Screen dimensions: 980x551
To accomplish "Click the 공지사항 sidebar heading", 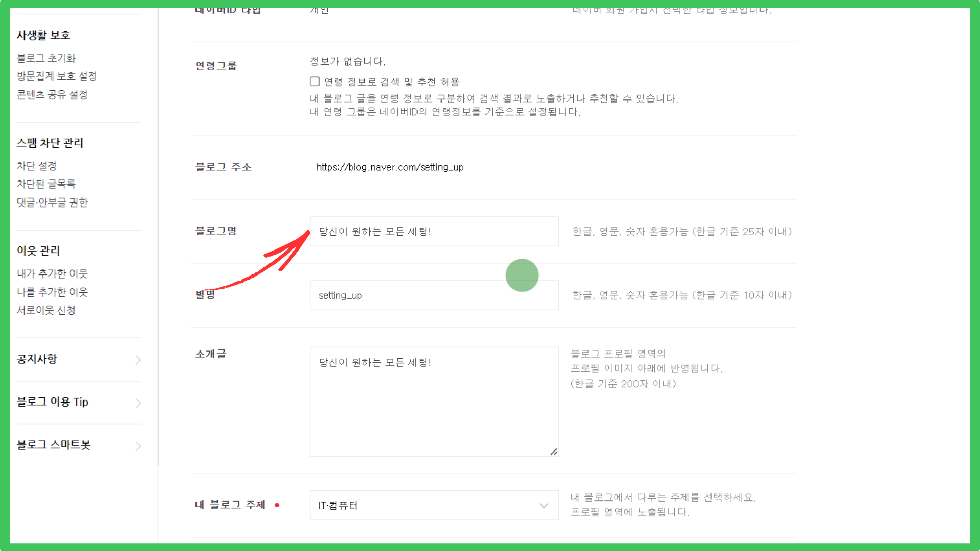I will 37,359.
